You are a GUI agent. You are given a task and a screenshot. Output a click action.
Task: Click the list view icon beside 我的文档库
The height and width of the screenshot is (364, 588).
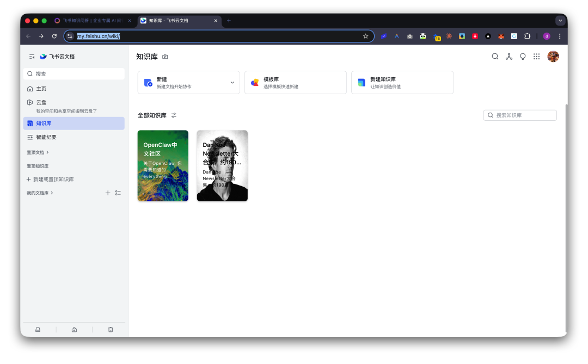(118, 193)
